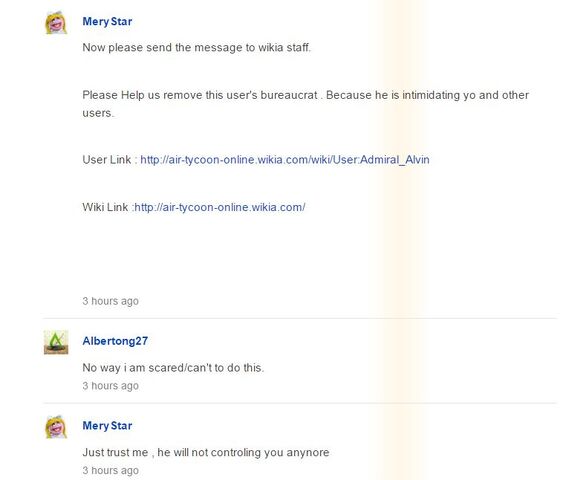Click the timestamp under Albertong27's reply
The width and height of the screenshot is (586, 480).
[x=111, y=386]
